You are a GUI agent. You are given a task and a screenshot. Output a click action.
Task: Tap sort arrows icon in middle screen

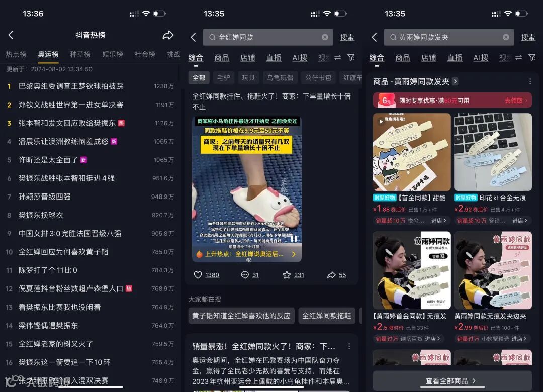pos(338,57)
